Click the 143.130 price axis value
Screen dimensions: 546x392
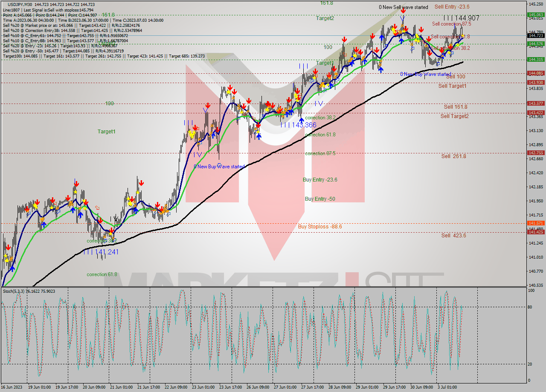click(x=536, y=130)
